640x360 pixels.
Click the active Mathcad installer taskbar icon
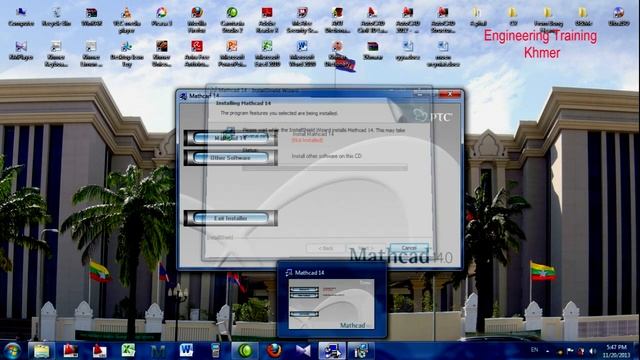coord(332,351)
